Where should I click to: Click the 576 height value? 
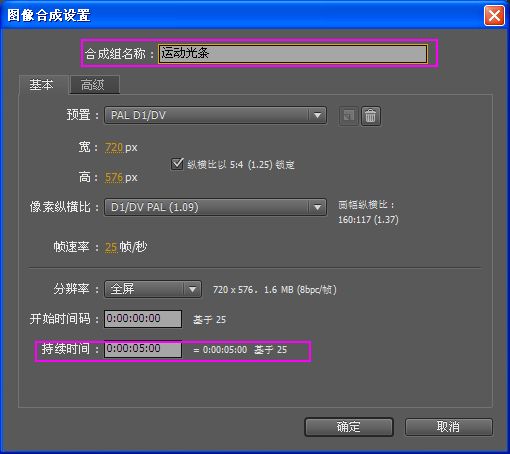tap(114, 177)
